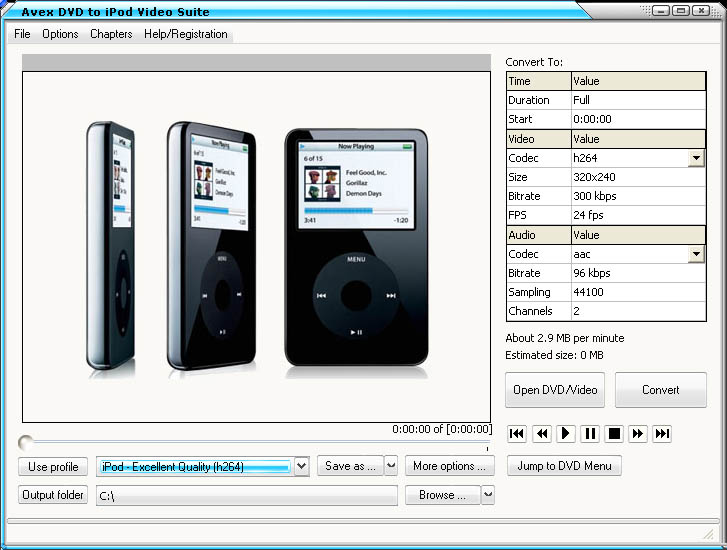Click the FPS value 24 fps
The width and height of the screenshot is (727, 550).
tap(638, 215)
